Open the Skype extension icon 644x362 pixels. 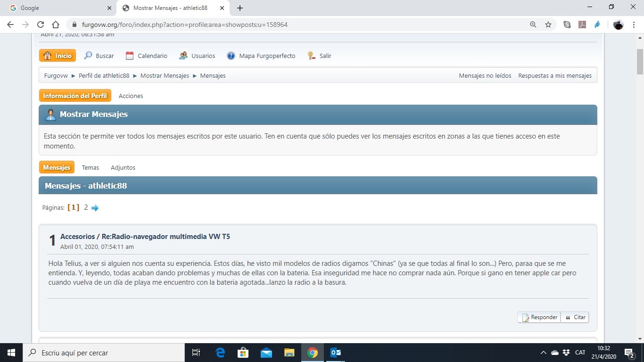(x=567, y=25)
